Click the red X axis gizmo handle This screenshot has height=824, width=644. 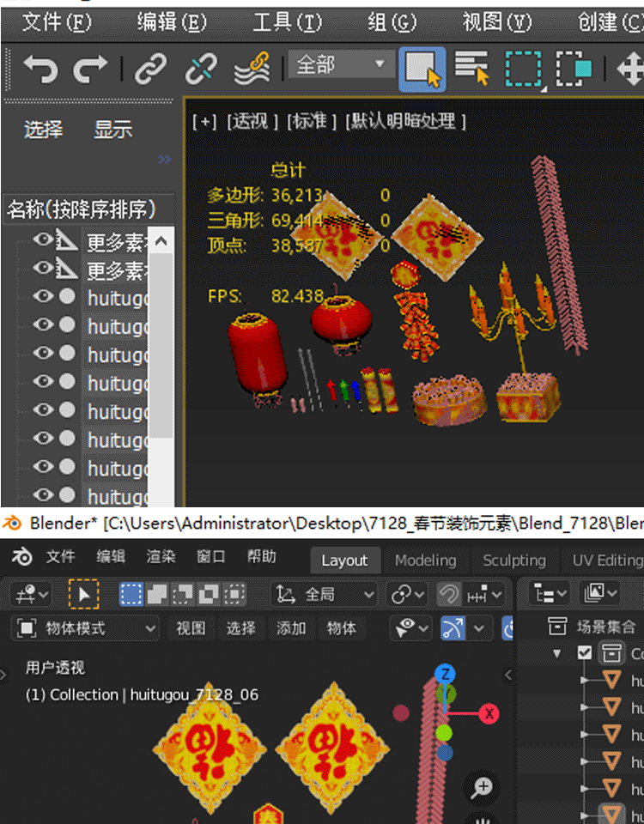pos(489,713)
